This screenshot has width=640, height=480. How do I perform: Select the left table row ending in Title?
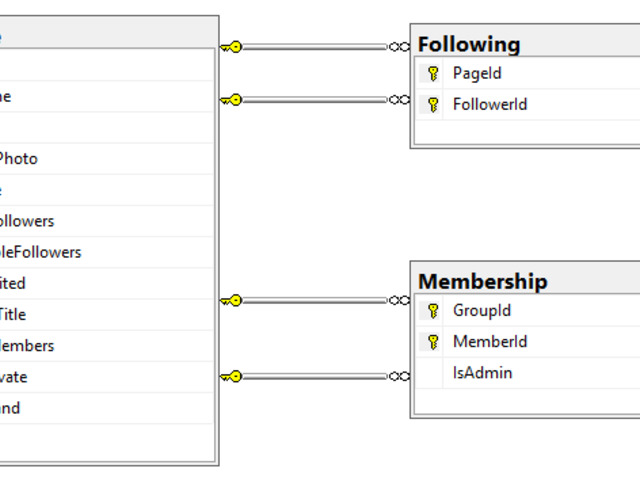coord(100,314)
